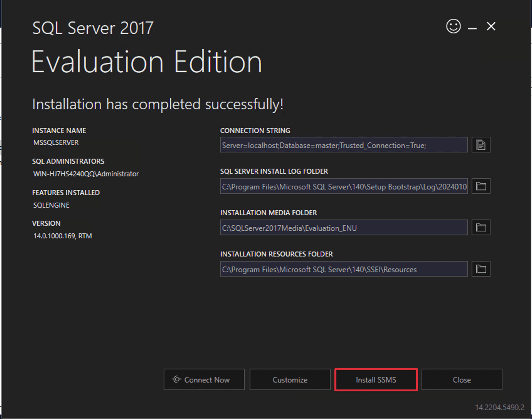
Task: Click the SQL SERVER INSTALL LOG FOLDER label
Action: pos(274,171)
